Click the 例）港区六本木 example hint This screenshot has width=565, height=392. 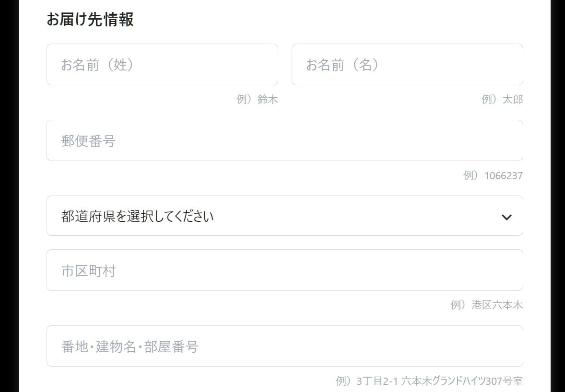pyautogui.click(x=486, y=305)
